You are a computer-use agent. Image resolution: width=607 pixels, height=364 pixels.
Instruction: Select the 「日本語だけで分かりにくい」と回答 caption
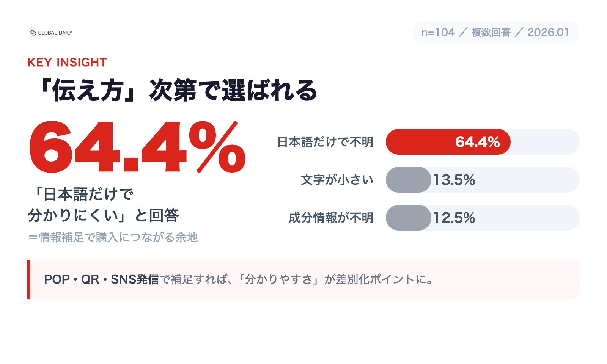pyautogui.click(x=103, y=205)
